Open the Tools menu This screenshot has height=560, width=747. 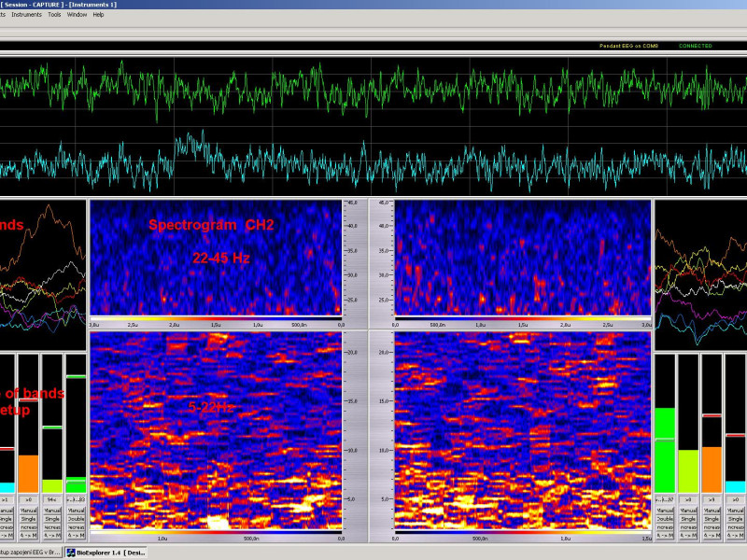click(x=54, y=15)
